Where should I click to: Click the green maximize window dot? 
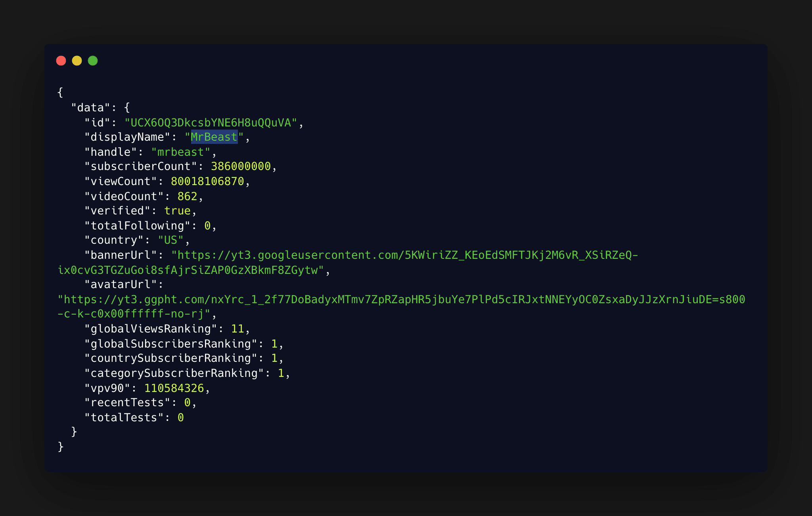click(93, 61)
